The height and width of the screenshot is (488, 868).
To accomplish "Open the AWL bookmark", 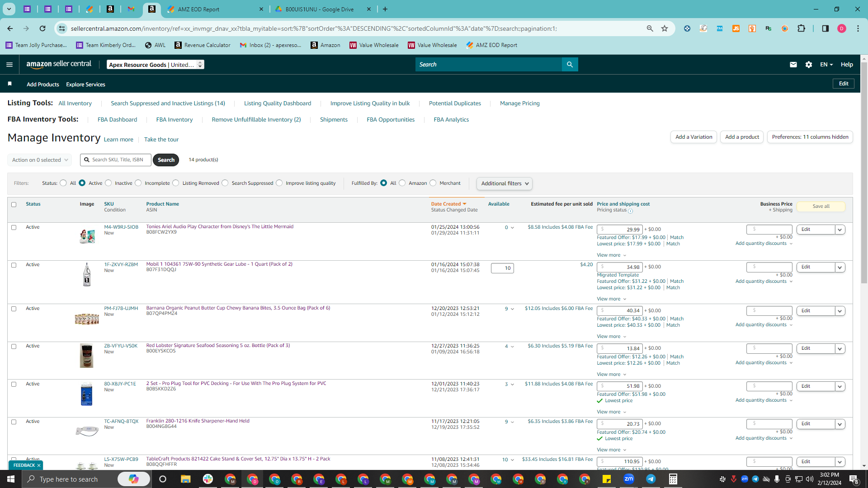I will coord(155,45).
